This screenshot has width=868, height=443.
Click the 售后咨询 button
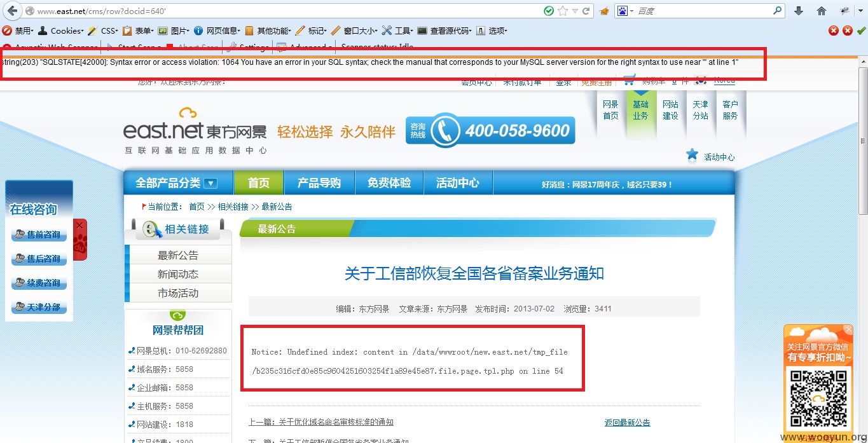(x=38, y=259)
